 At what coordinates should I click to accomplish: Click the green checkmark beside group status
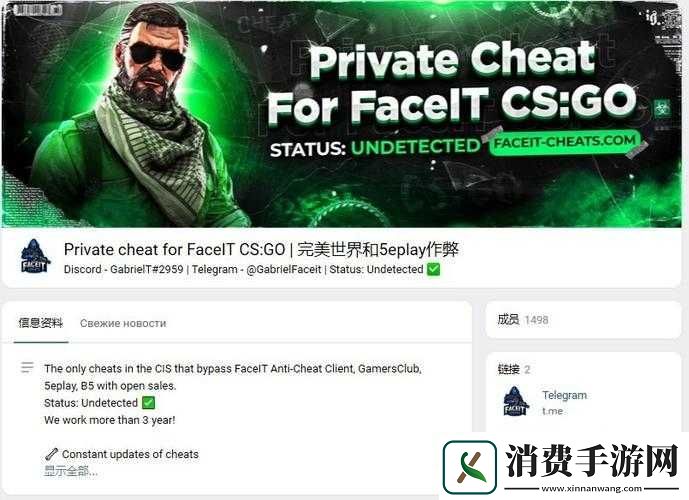coord(433,269)
